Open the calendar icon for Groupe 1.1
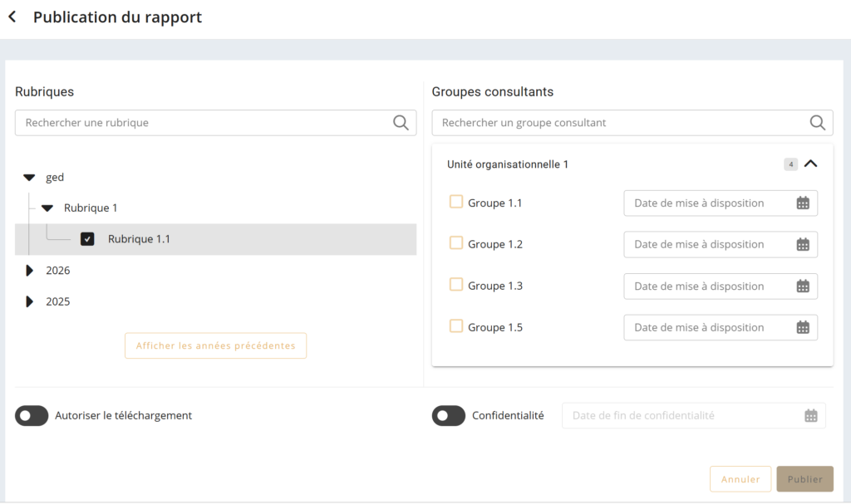Image resolution: width=851 pixels, height=504 pixels. (803, 203)
